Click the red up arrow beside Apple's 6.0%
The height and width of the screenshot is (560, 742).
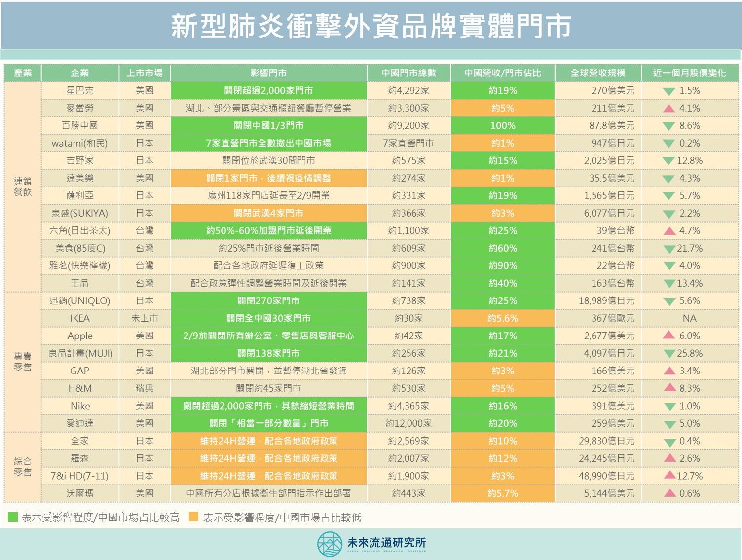[669, 335]
